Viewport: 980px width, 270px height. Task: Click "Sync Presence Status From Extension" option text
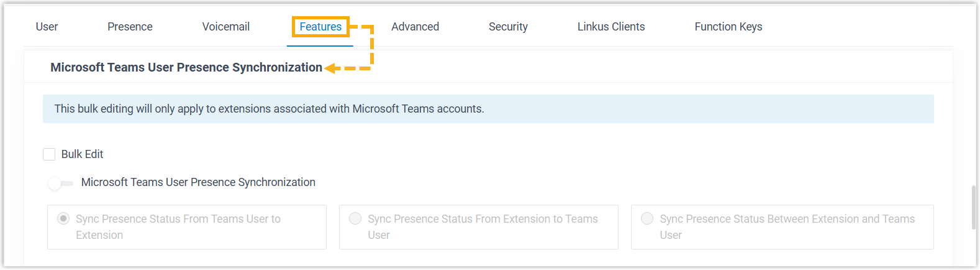[x=483, y=219]
